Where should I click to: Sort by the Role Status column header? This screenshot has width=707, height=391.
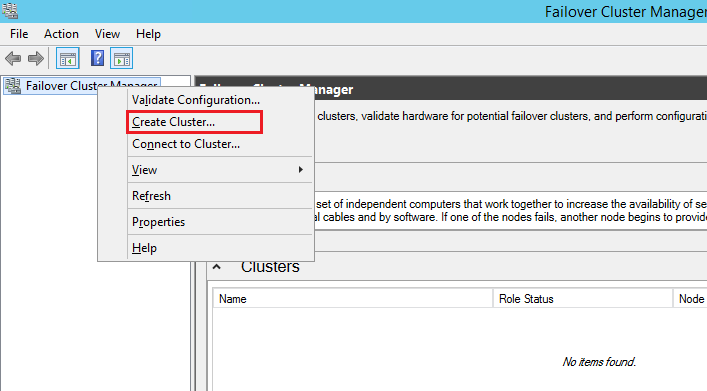(583, 299)
